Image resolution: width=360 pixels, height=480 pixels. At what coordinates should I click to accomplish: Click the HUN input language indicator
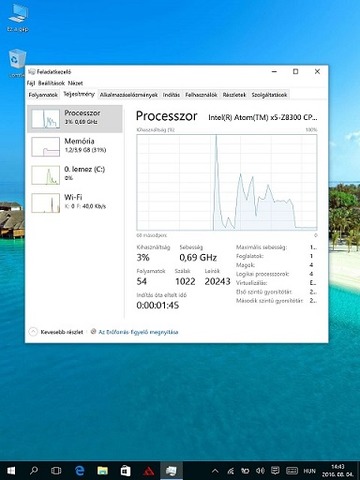click(309, 471)
